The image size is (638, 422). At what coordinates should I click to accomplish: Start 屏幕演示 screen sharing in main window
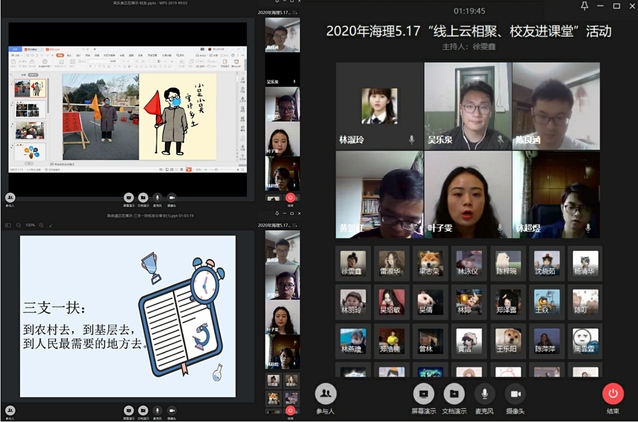point(424,394)
